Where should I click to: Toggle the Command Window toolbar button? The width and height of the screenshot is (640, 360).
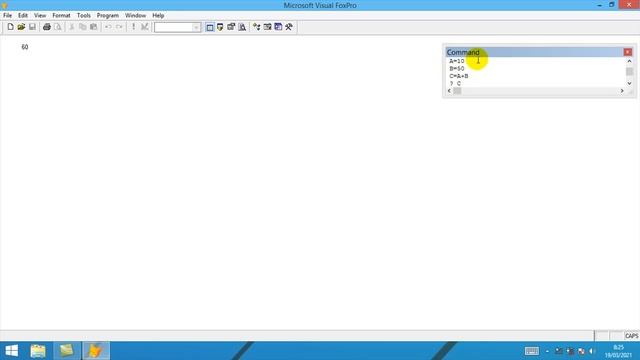[x=210, y=27]
